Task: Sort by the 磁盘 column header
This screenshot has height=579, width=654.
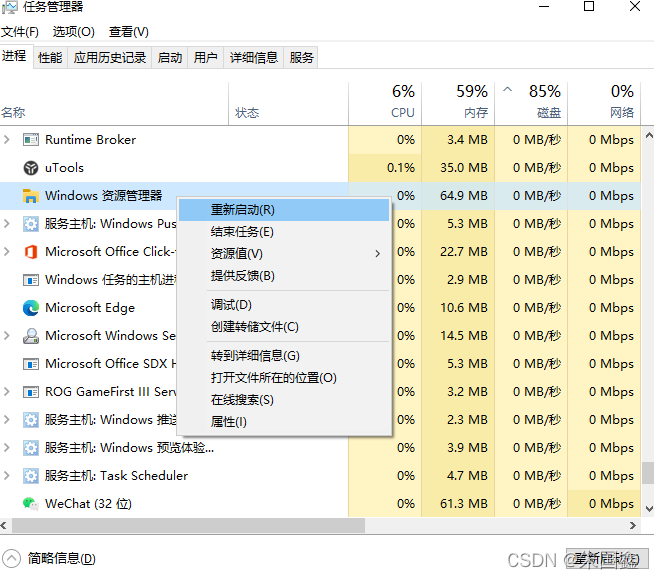Action: [531, 103]
